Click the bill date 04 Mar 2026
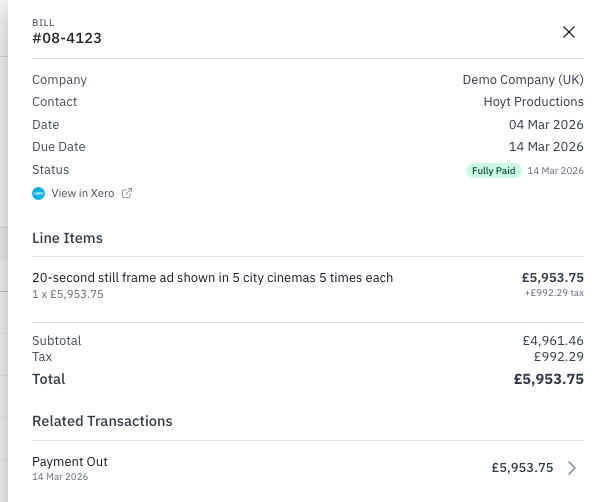 tap(546, 125)
